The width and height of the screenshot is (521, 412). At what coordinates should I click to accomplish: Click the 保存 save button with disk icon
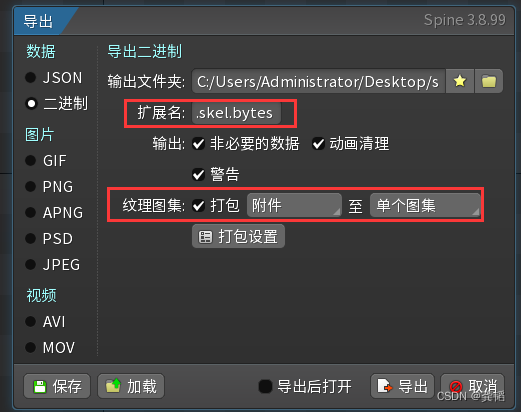click(57, 386)
